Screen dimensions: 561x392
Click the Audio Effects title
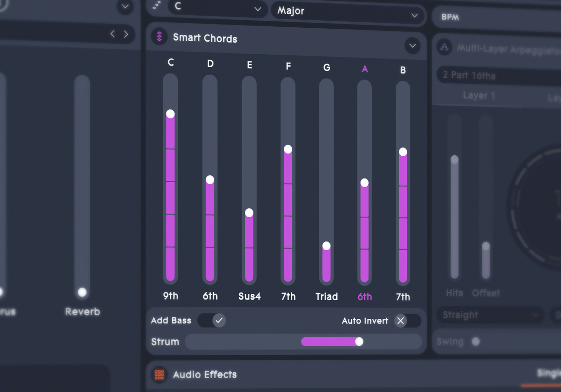pos(205,374)
